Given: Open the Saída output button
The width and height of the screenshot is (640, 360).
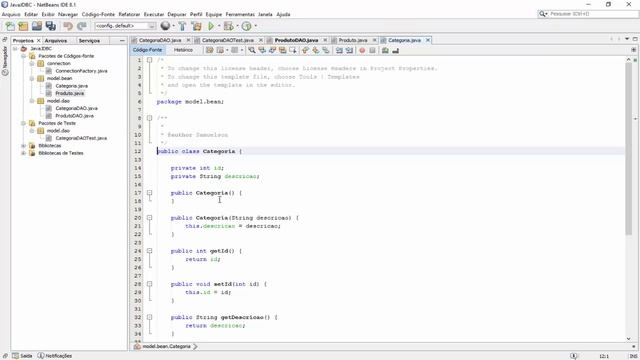Looking at the screenshot, I should click(x=22, y=356).
